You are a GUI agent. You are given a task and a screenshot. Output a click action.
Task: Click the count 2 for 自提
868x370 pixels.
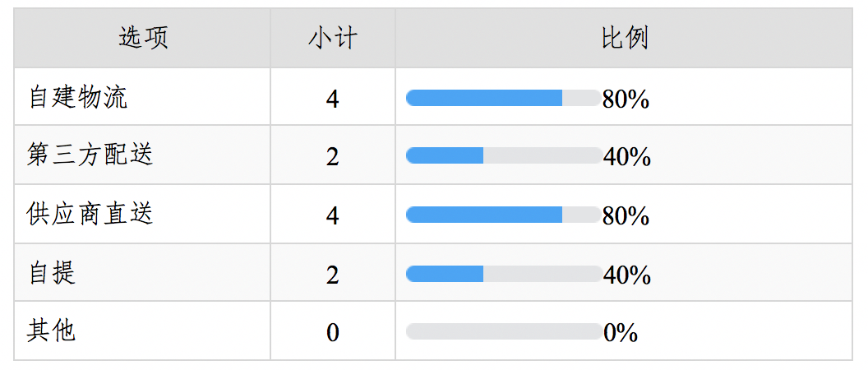(332, 275)
